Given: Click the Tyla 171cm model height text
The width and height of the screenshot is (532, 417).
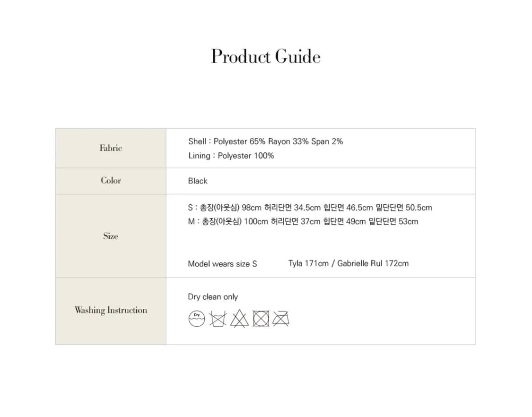Looking at the screenshot, I should pos(308,263).
